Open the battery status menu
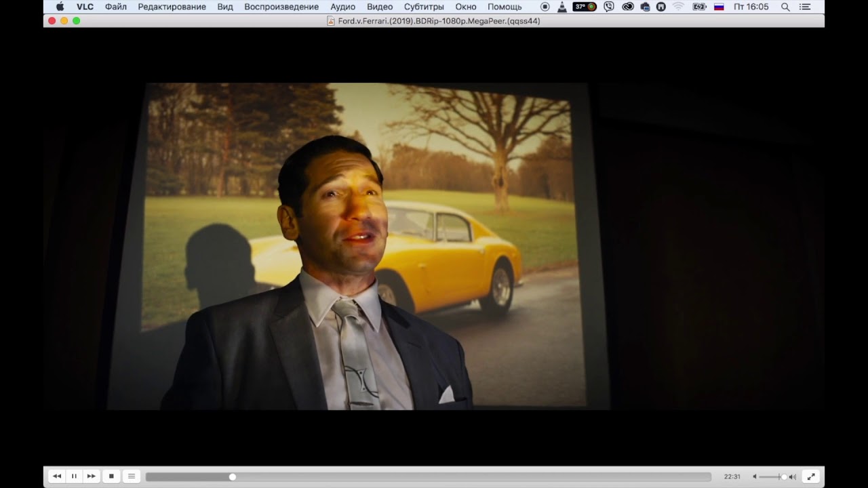The image size is (868, 488). click(x=699, y=7)
